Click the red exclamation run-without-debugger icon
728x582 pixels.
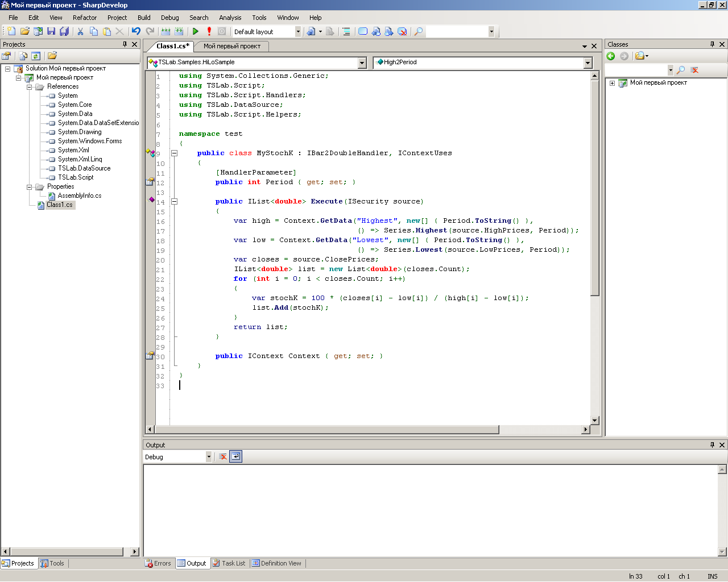209,32
